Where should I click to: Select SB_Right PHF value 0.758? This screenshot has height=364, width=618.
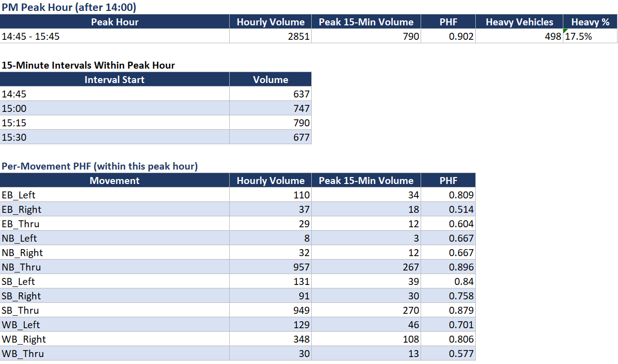[x=448, y=296]
